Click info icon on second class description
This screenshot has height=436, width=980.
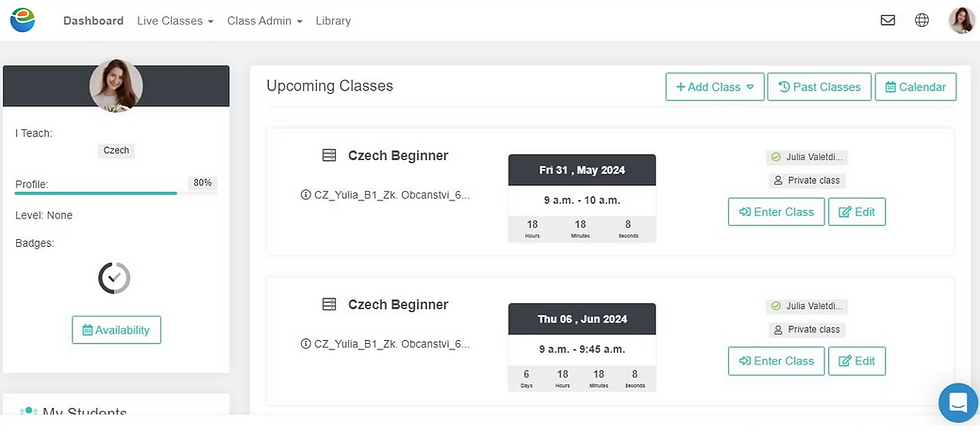(306, 344)
